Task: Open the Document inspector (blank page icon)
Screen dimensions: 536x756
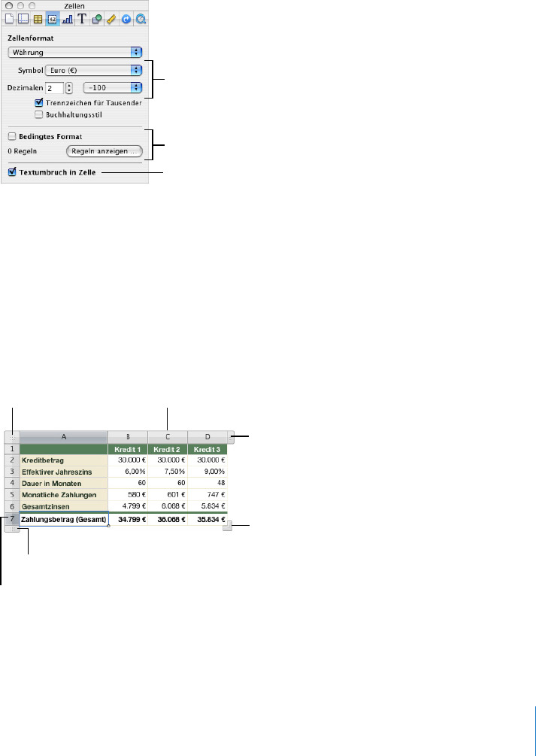Action: (x=9, y=20)
